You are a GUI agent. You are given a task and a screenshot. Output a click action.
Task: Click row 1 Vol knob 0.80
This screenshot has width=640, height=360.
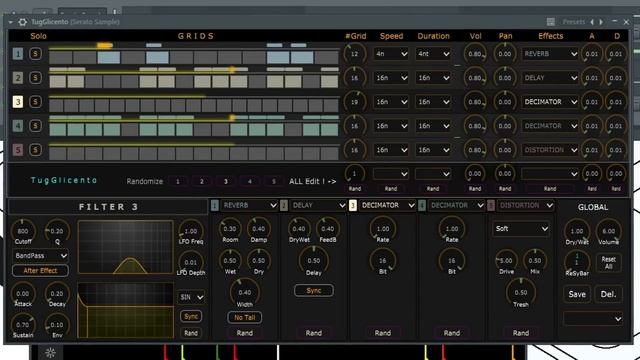475,53
